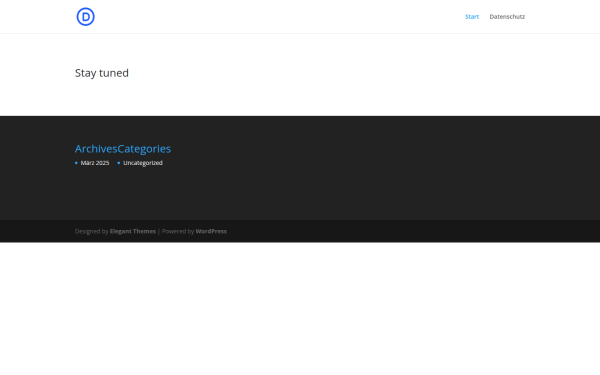Go to the Datenschutz page
600x375 pixels.
pos(507,16)
